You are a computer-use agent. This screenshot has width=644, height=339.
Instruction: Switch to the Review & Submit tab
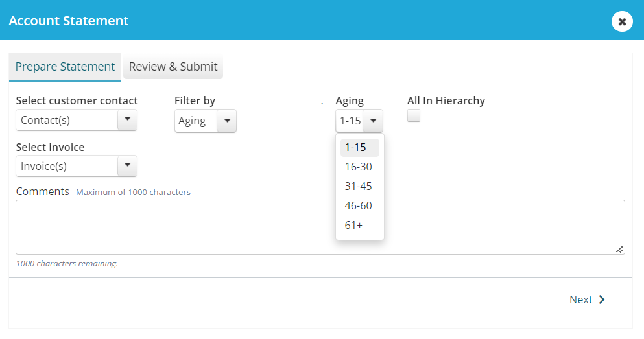pyautogui.click(x=173, y=67)
